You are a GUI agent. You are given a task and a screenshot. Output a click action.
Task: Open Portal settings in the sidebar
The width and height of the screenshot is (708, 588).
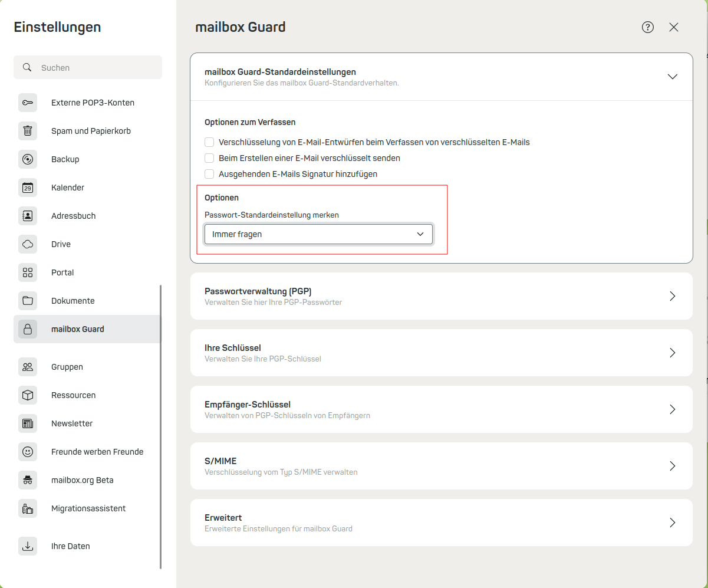[x=87, y=272]
